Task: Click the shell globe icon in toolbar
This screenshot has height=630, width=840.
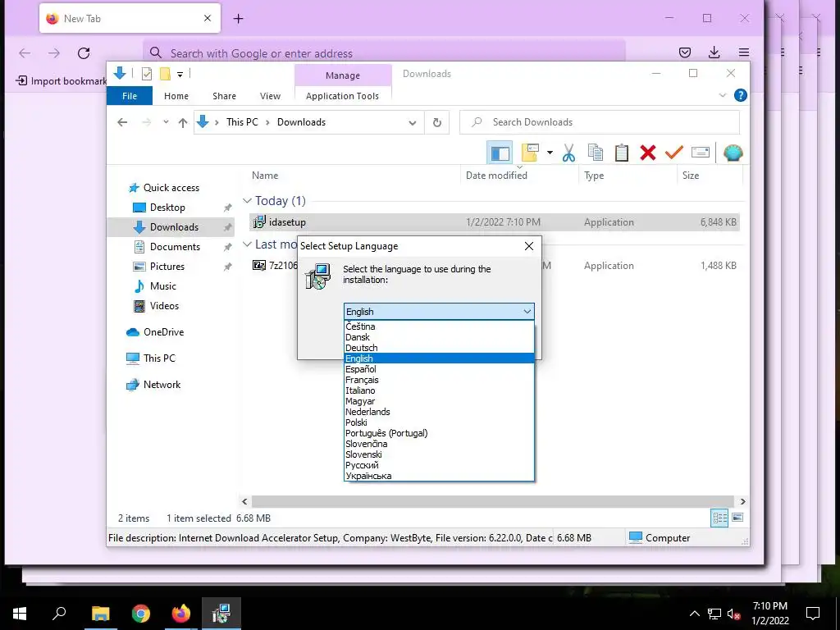Action: pyautogui.click(x=733, y=153)
